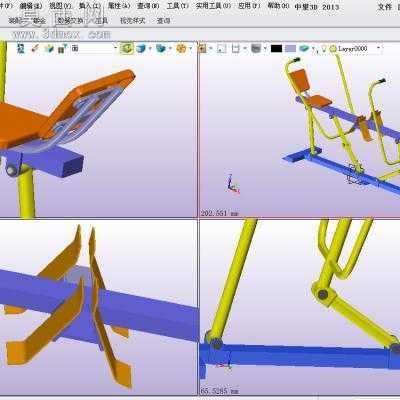
Task: Click the 65.5285 mm readout
Action: tap(220, 391)
